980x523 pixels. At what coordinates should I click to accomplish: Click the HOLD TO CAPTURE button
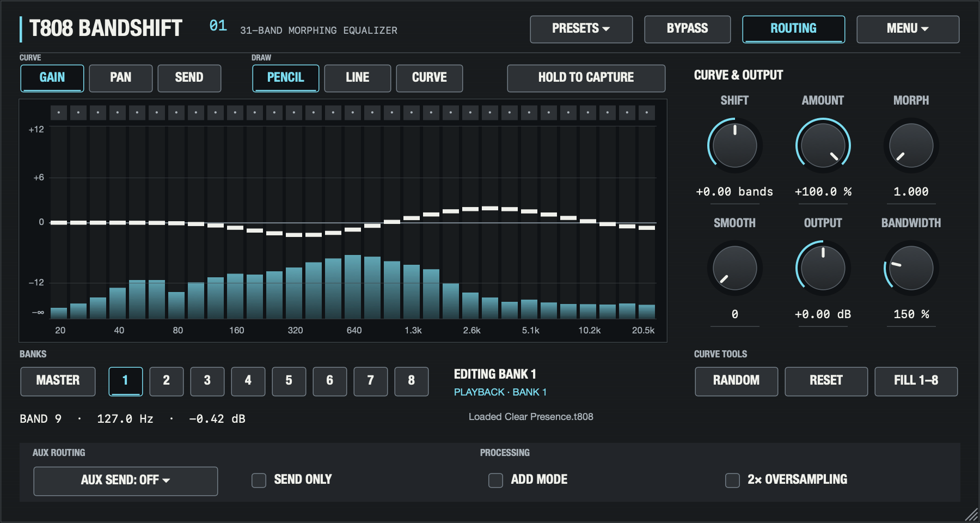(x=586, y=78)
